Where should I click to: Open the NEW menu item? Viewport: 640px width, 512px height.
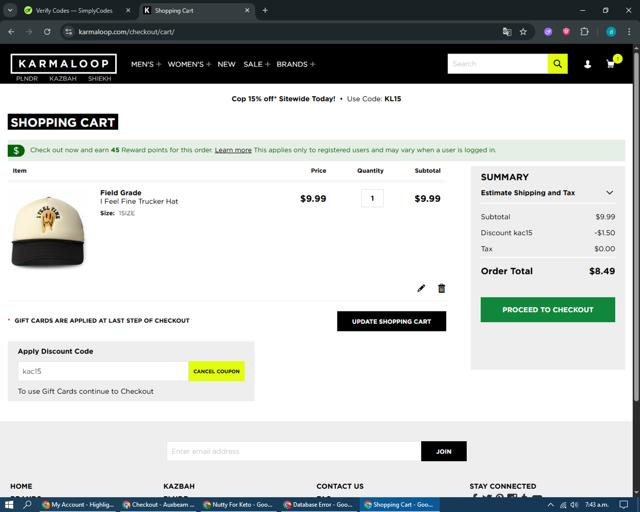(227, 64)
